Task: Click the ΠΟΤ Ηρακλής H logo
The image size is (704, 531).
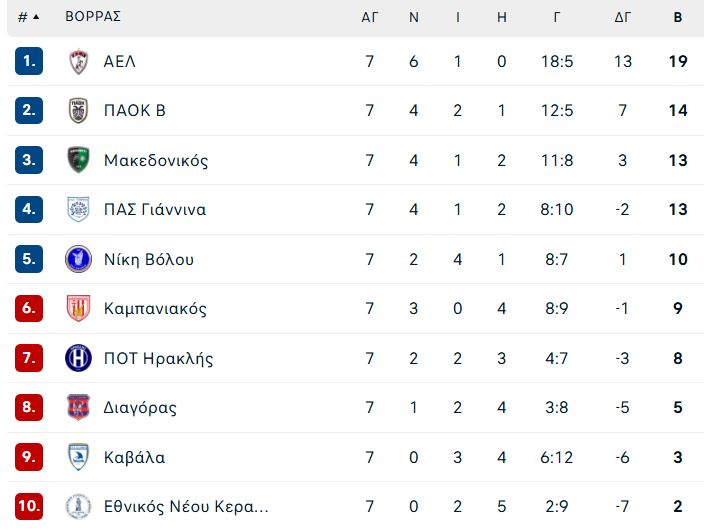Action: pyautogui.click(x=79, y=358)
